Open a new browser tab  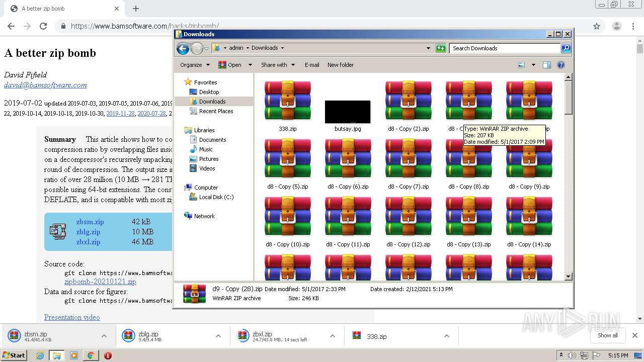tap(136, 9)
